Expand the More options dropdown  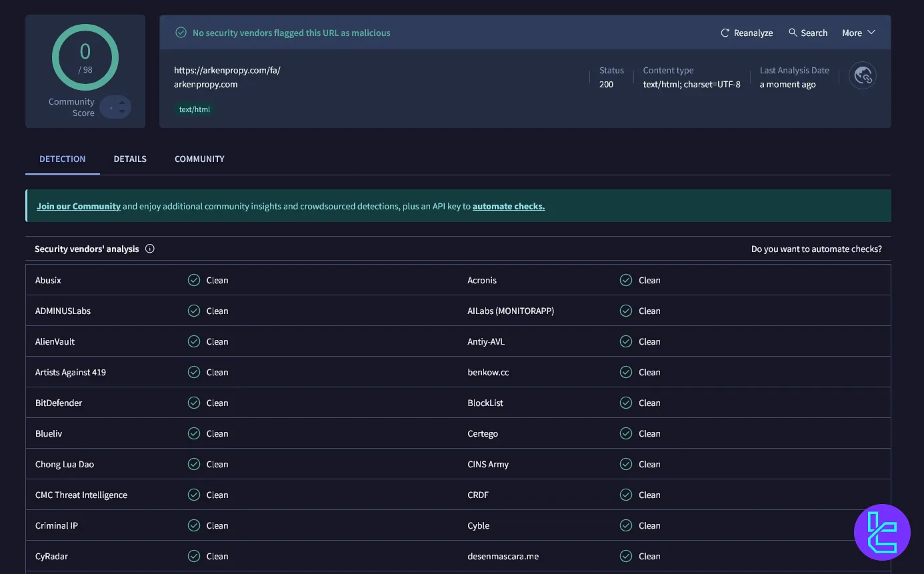859,32
